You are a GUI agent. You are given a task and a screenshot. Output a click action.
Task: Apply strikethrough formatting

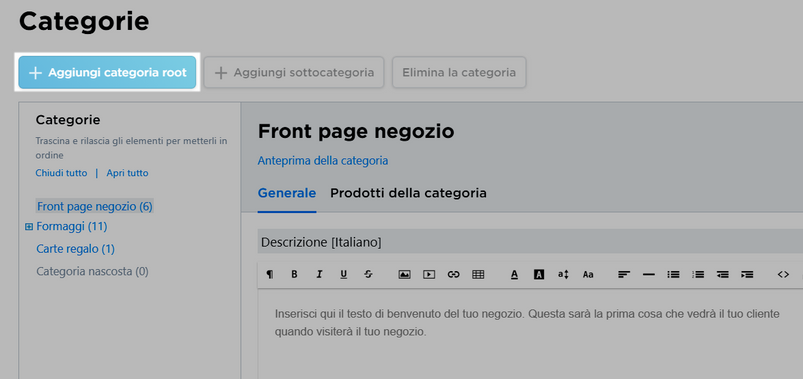pyautogui.click(x=368, y=275)
